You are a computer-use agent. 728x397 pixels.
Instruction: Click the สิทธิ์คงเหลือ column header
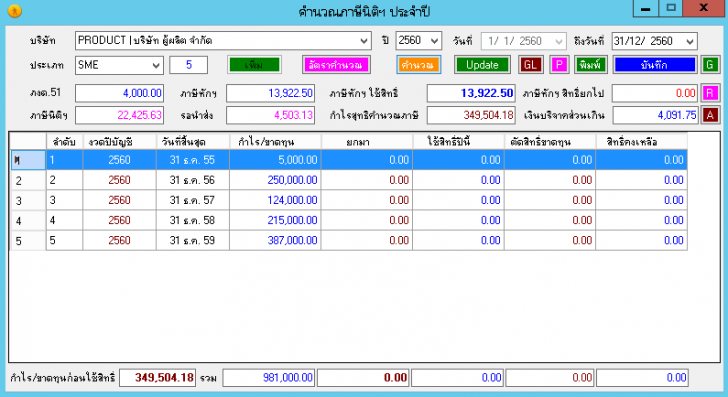(x=641, y=142)
